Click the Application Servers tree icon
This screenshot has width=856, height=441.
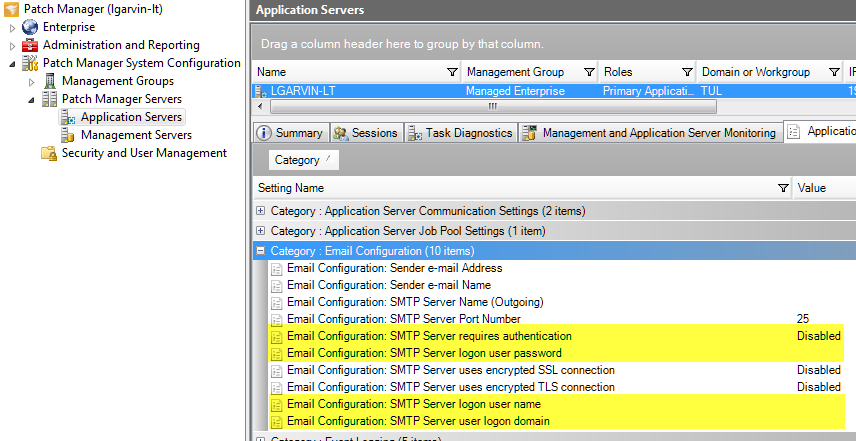(68, 117)
